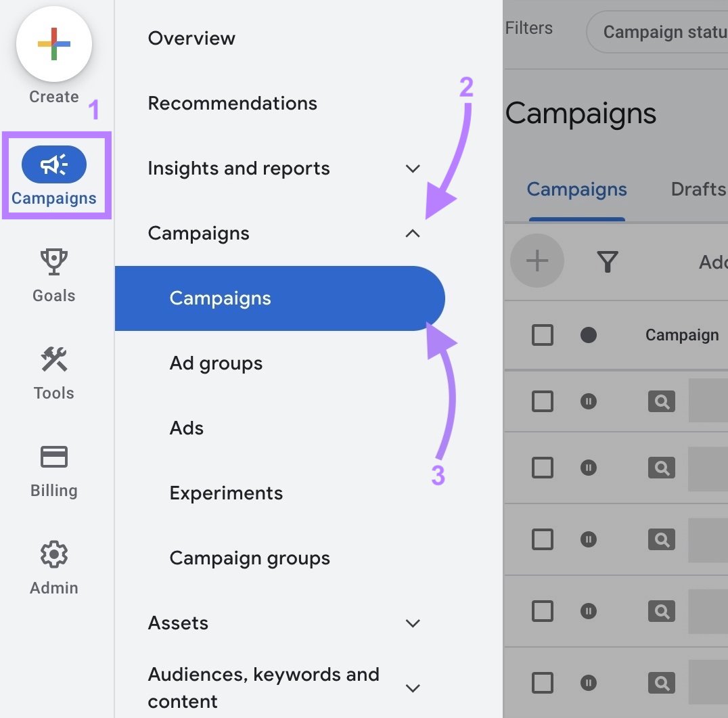Screen dimensions: 728x718
Task: Expand the Assets section
Action: click(413, 623)
